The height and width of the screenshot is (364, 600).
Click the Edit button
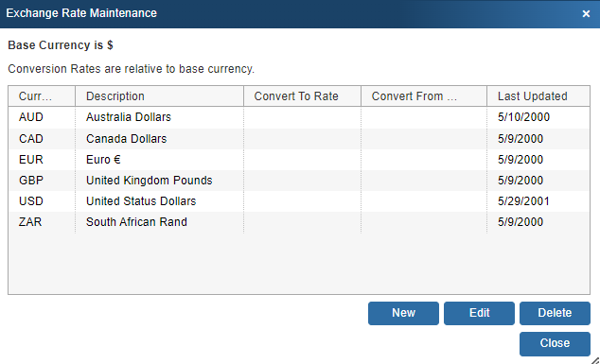click(479, 313)
